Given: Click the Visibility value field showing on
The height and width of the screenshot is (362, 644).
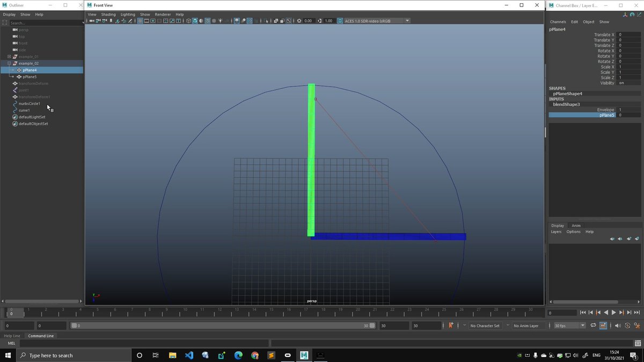Looking at the screenshot, I should [x=628, y=83].
